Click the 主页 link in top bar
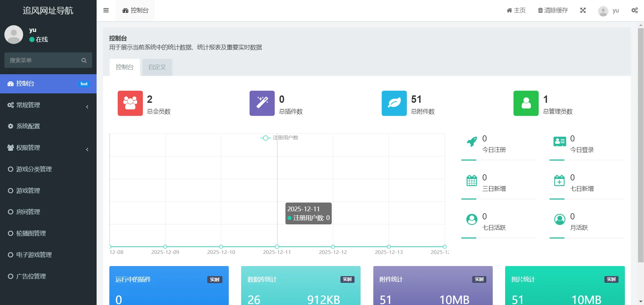Viewport: 644px width, 305px height. tap(516, 10)
